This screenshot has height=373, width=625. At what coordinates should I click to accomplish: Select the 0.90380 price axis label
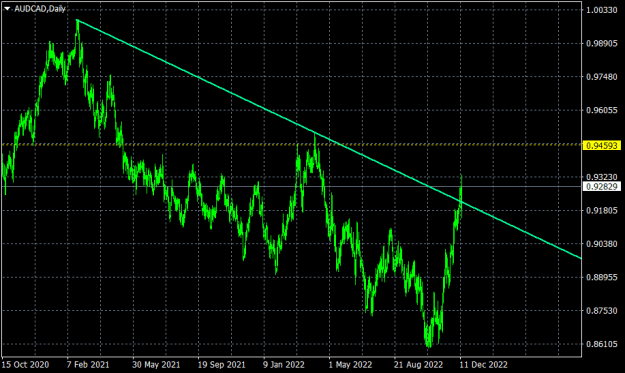tap(602, 243)
